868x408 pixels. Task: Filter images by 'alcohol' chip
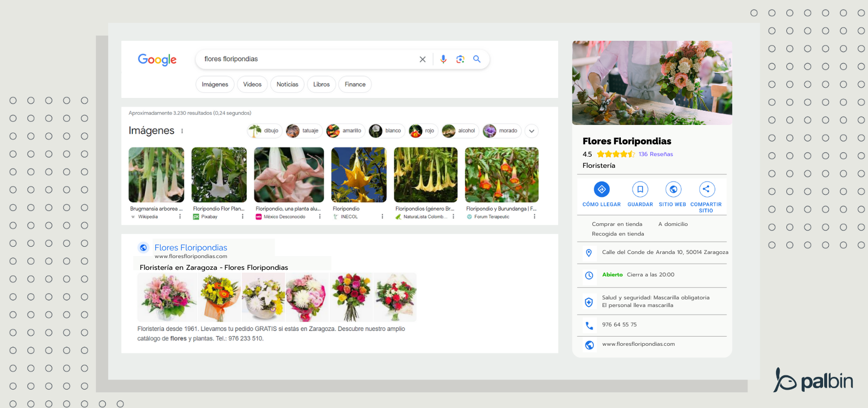(x=460, y=131)
